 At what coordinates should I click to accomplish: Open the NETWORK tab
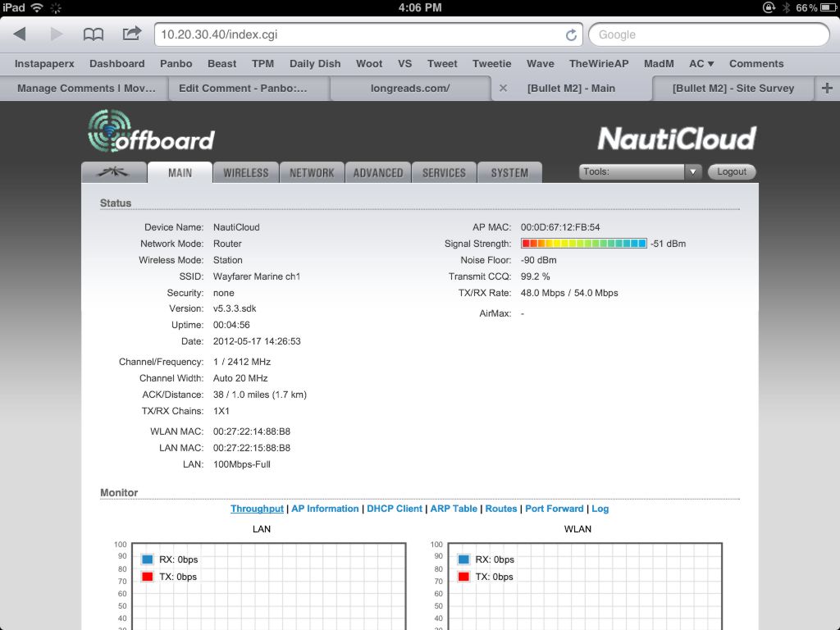click(312, 172)
